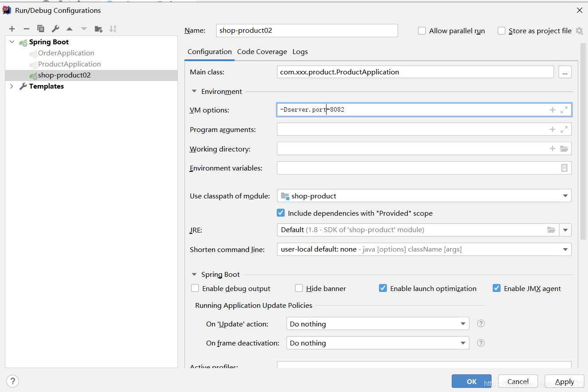
Task: Add new configuration with plus icon
Action: [12, 29]
